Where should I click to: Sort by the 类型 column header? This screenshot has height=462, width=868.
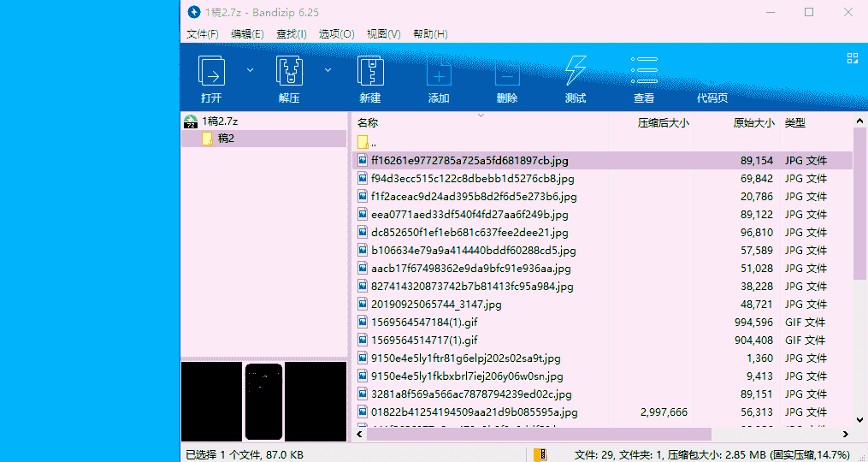click(x=795, y=123)
